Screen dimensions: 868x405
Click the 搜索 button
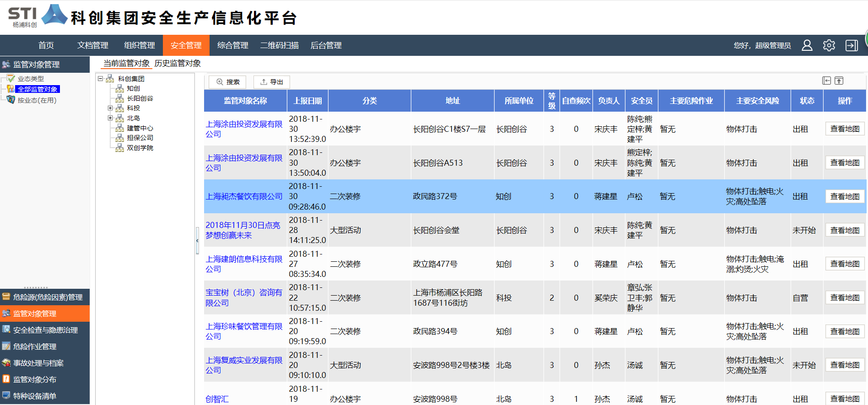(228, 82)
